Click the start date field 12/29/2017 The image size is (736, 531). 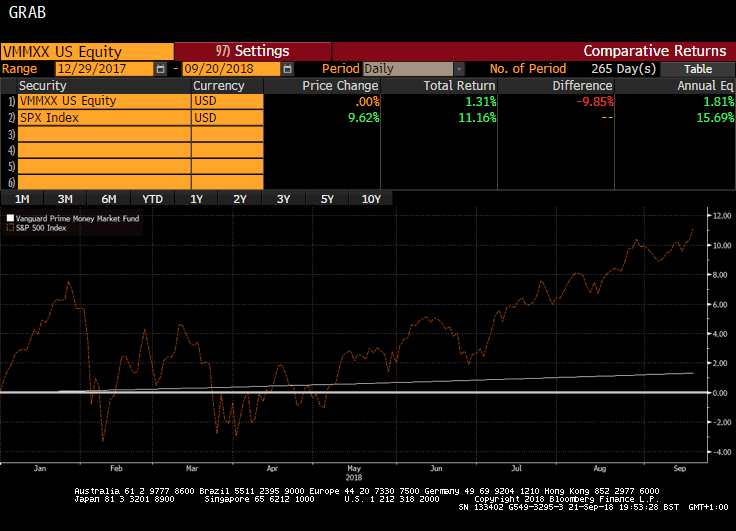click(x=104, y=69)
